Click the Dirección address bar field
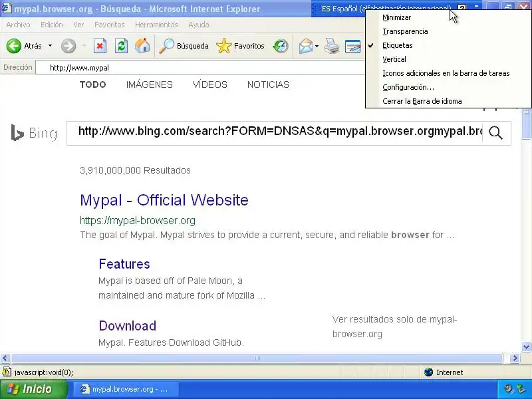Image resolution: width=532 pixels, height=399 pixels. tap(200, 68)
